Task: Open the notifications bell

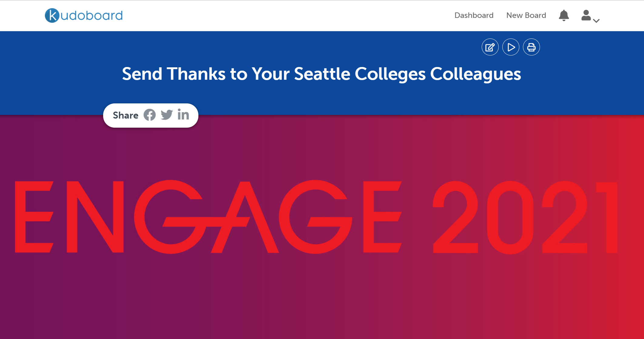Action: pos(564,15)
